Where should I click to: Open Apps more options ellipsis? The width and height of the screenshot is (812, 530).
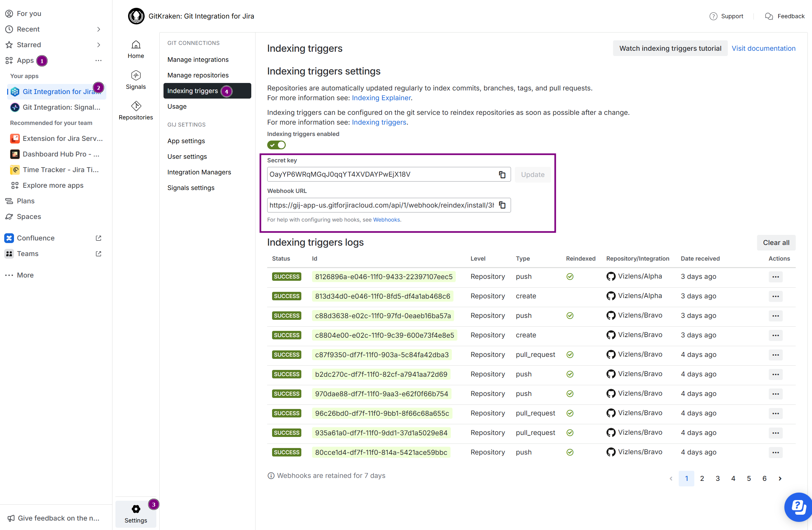click(x=98, y=61)
